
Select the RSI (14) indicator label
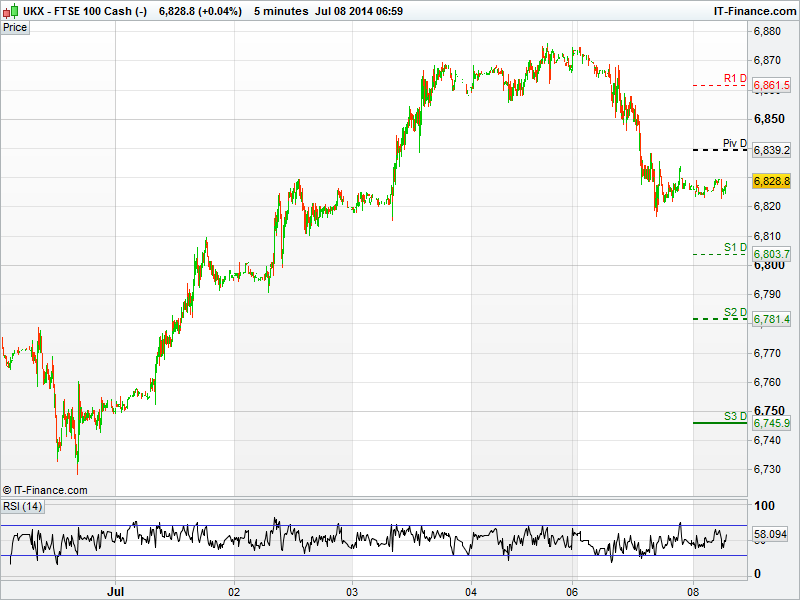(x=23, y=507)
